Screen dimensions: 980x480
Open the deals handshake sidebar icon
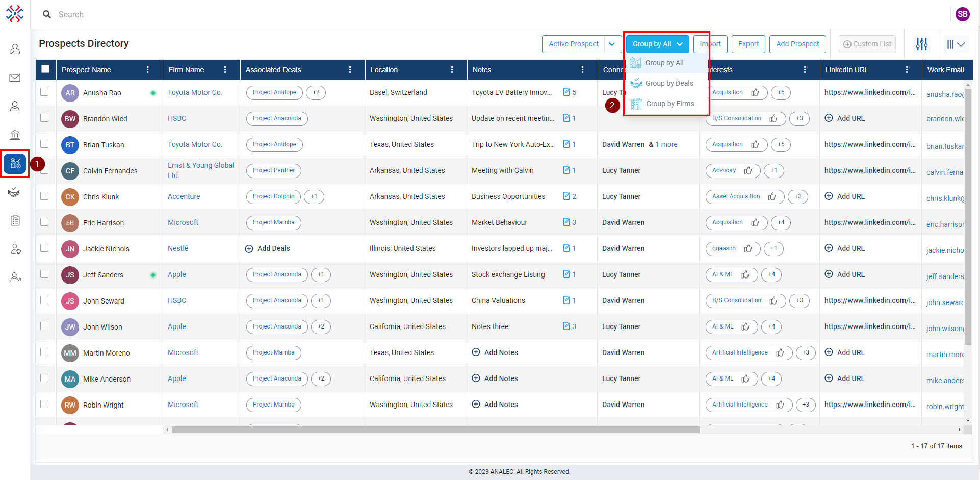point(15,192)
